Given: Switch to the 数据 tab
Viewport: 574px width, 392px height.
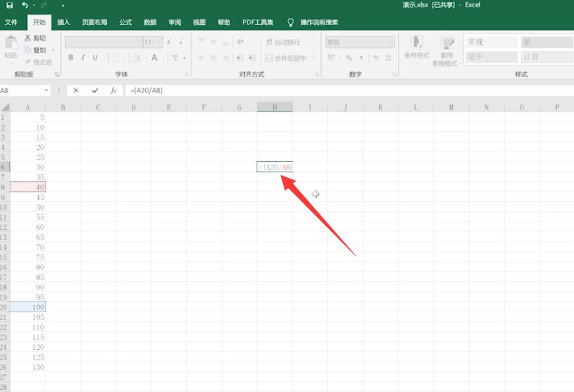Looking at the screenshot, I should 150,22.
